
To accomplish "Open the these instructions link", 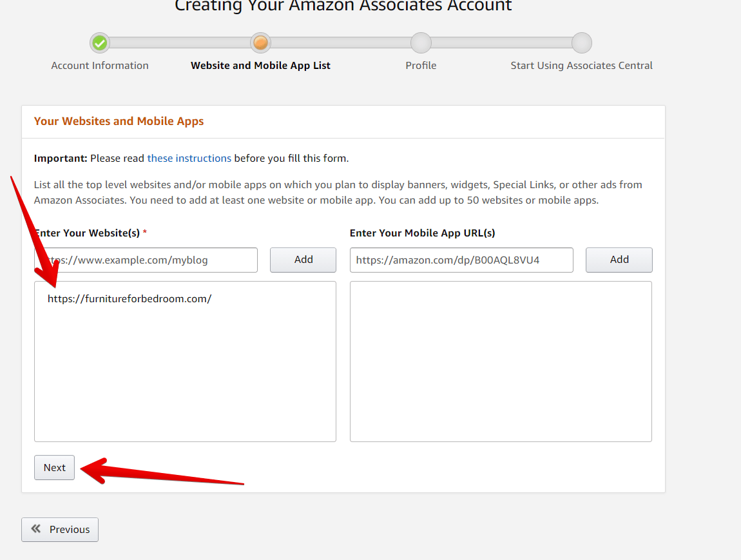I will [189, 158].
